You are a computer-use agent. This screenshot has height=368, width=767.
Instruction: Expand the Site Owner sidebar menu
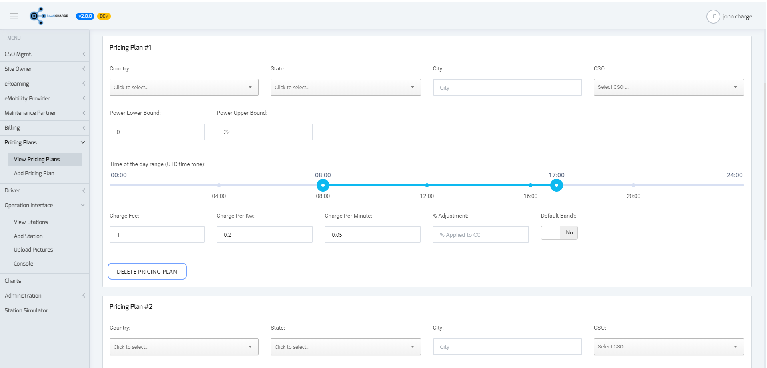[45, 69]
